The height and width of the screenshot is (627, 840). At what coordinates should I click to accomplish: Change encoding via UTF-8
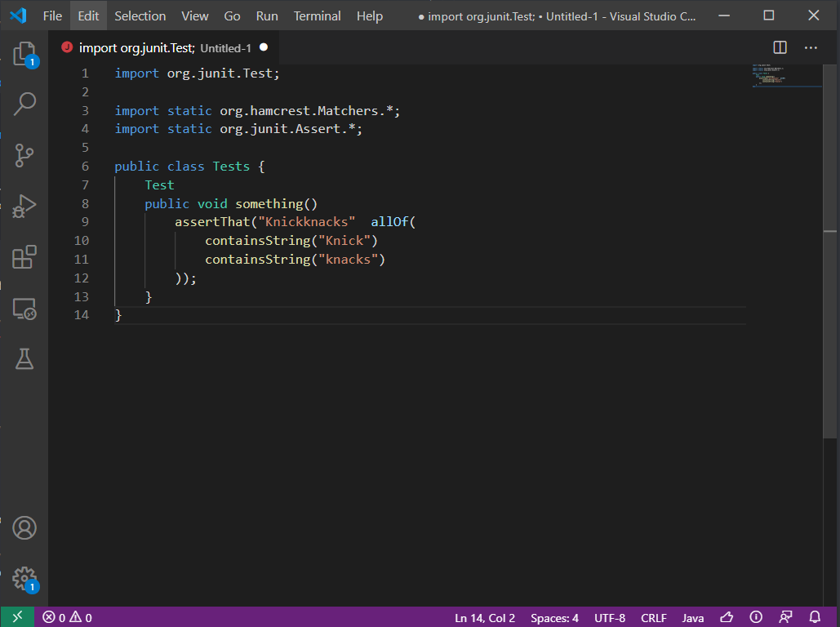(610, 618)
